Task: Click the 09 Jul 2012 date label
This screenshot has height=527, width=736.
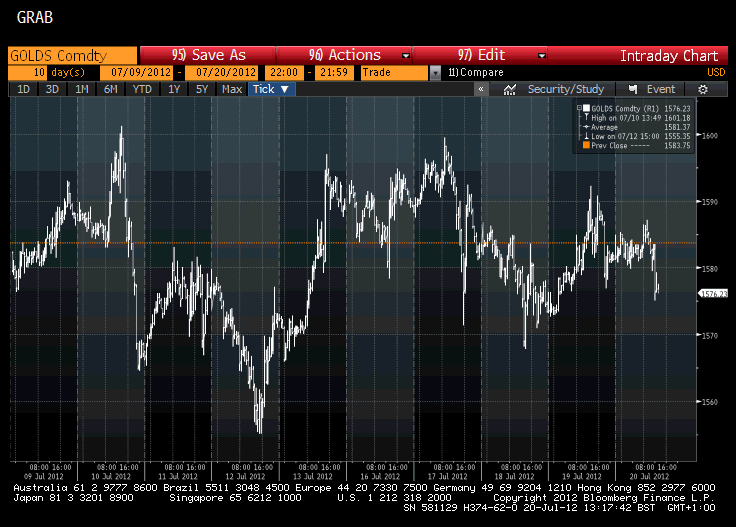Action: [44, 476]
